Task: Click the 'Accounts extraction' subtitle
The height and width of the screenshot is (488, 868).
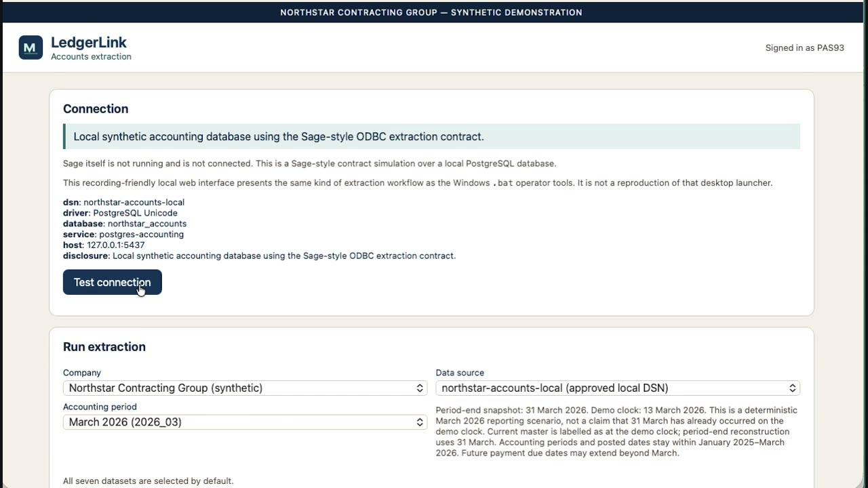Action: click(91, 57)
